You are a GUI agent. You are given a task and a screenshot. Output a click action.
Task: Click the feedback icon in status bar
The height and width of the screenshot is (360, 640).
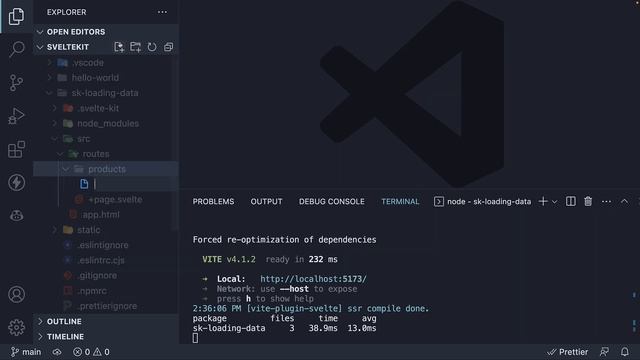pos(604,352)
